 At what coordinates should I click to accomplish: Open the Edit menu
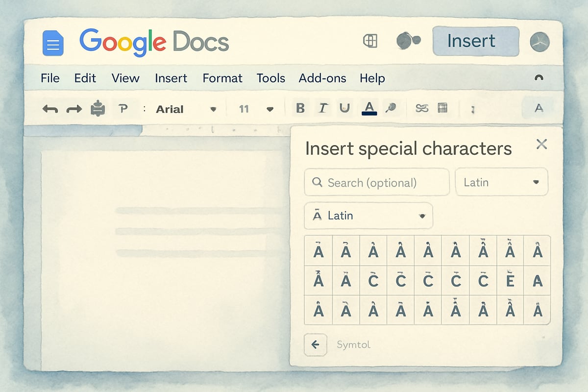(x=85, y=78)
